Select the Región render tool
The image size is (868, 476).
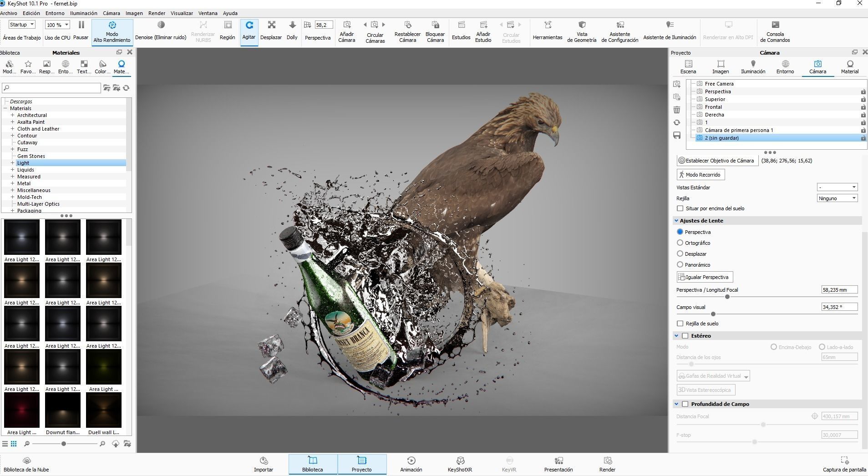(x=227, y=30)
